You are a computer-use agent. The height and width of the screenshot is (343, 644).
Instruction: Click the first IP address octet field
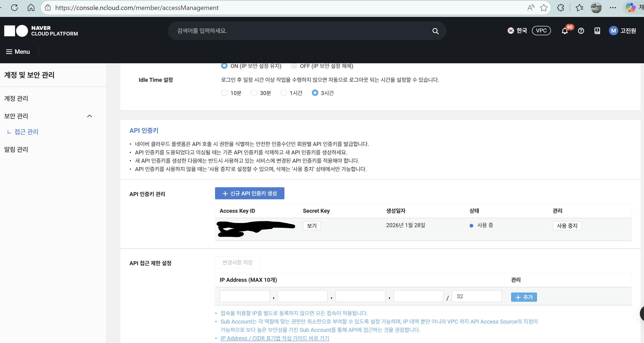(245, 296)
